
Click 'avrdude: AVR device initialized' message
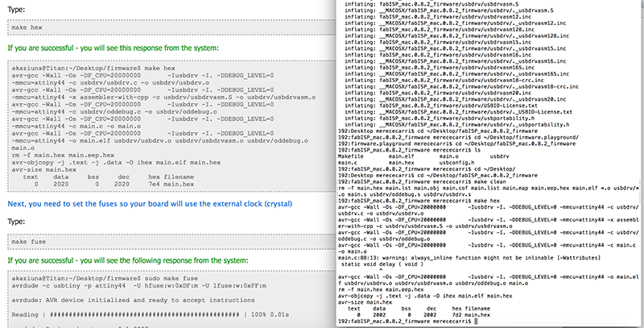pos(133,300)
